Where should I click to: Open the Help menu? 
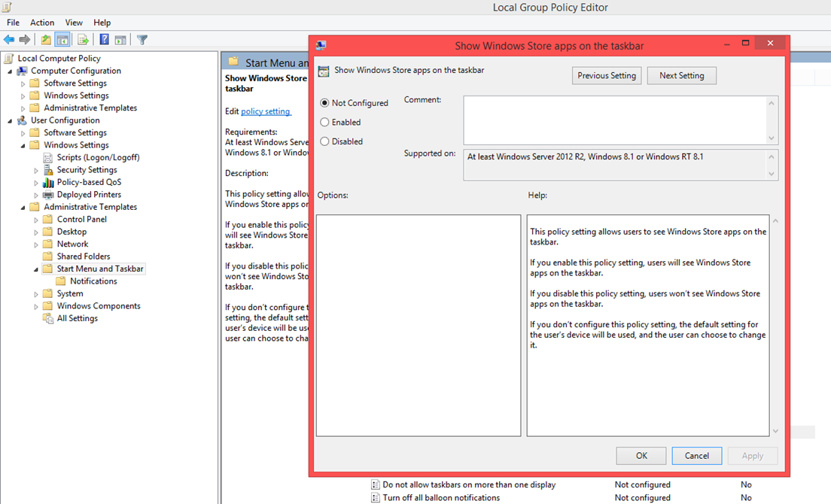click(x=102, y=23)
